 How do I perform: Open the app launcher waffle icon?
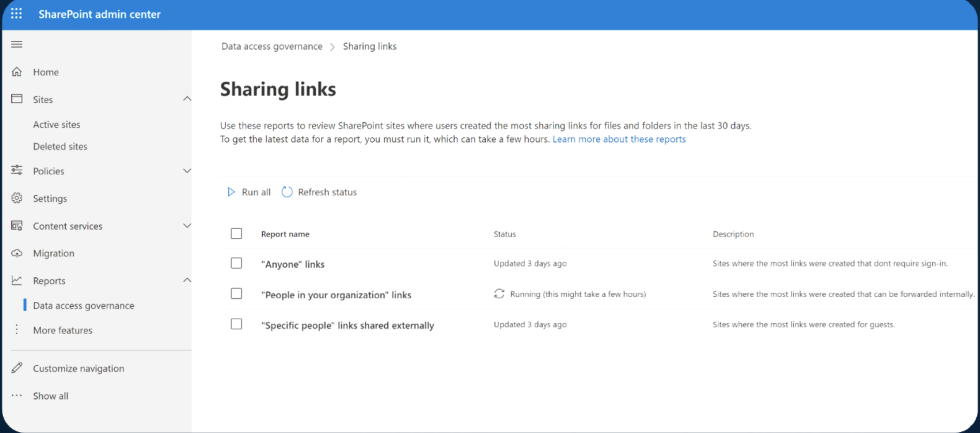point(17,14)
